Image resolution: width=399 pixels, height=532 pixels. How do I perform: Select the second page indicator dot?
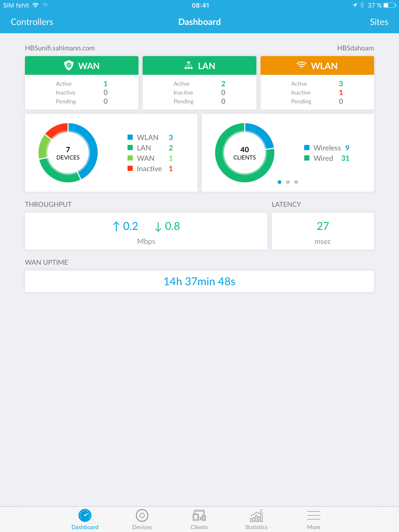click(x=288, y=182)
